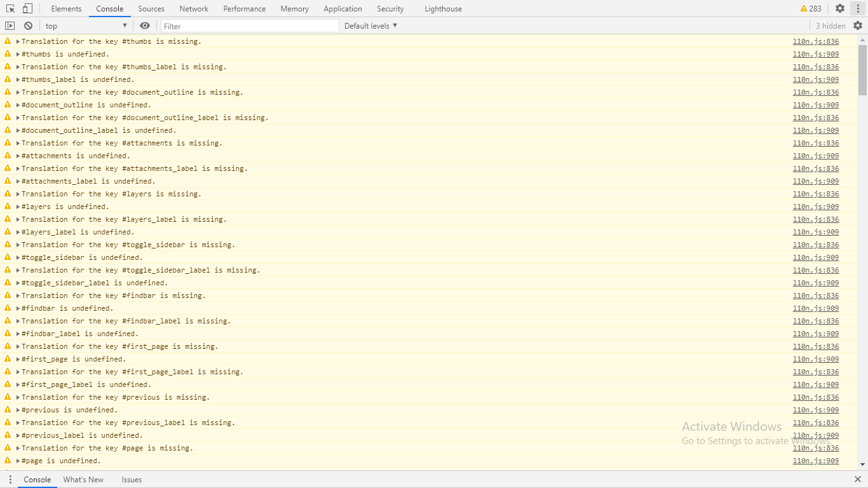
Task: Click the 283 warnings counter badge
Action: click(811, 8)
